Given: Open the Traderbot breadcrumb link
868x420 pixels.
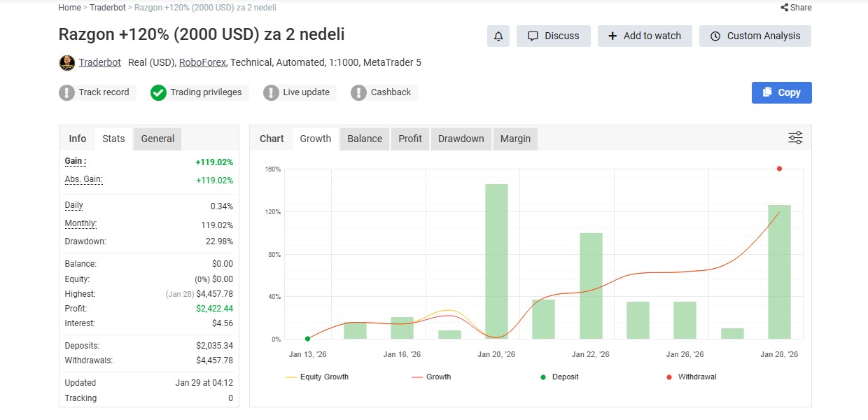Looking at the screenshot, I should point(108,8).
